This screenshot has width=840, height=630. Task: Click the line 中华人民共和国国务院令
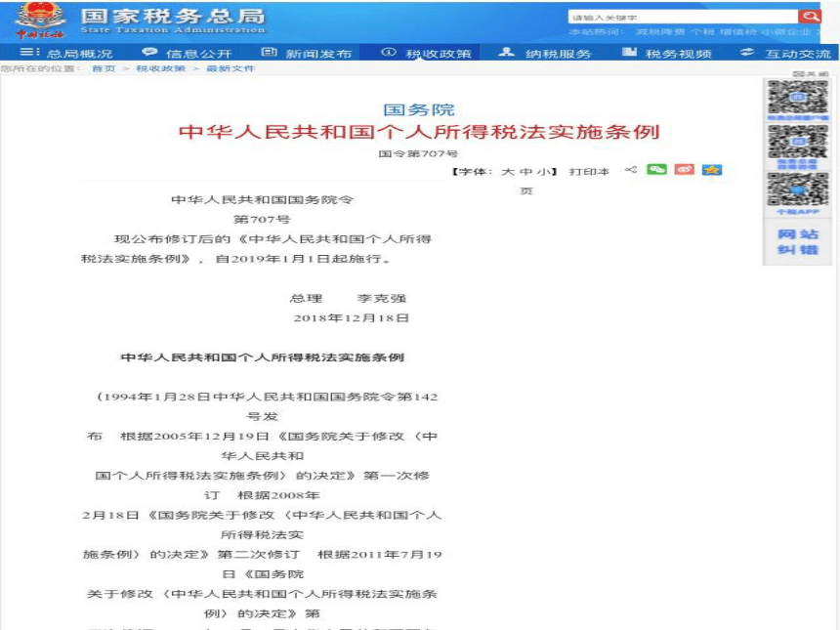click(263, 200)
